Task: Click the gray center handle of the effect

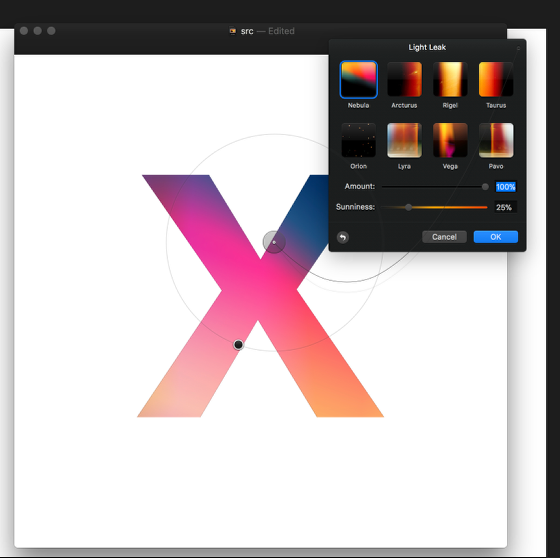Action: coord(274,242)
